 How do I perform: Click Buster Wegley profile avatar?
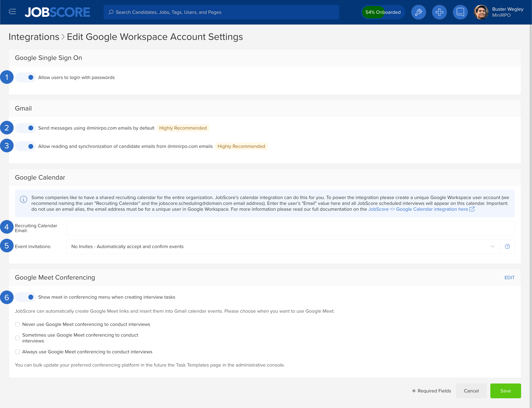coord(481,12)
